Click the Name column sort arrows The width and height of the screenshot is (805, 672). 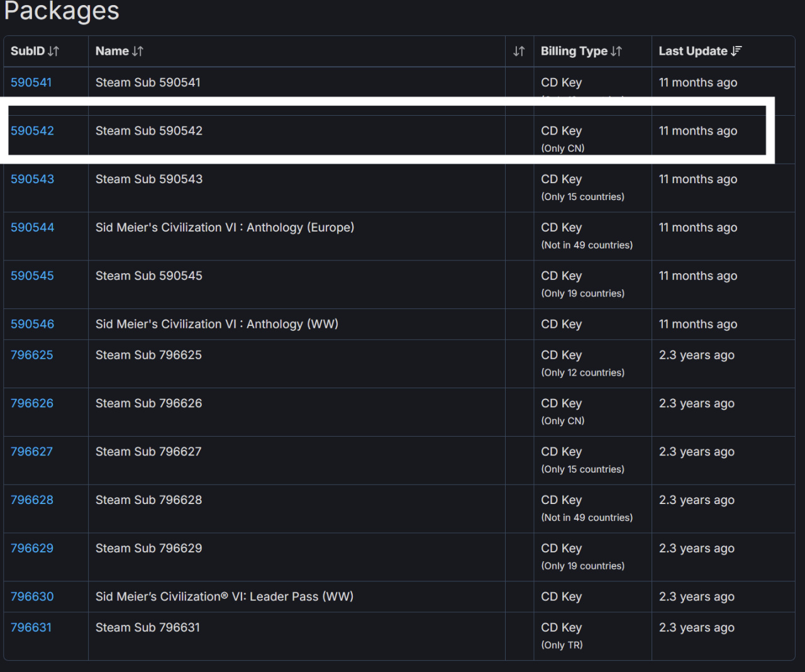(138, 52)
